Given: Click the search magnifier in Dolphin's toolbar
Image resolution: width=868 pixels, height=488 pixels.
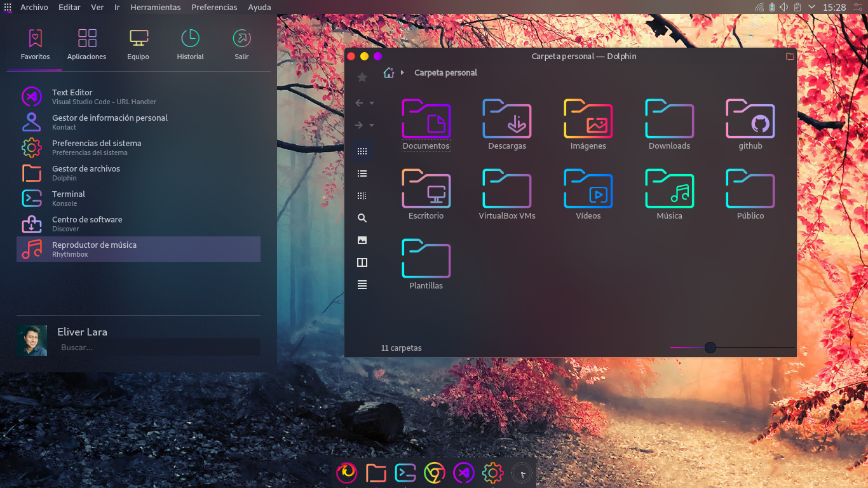Looking at the screenshot, I should tap(362, 218).
